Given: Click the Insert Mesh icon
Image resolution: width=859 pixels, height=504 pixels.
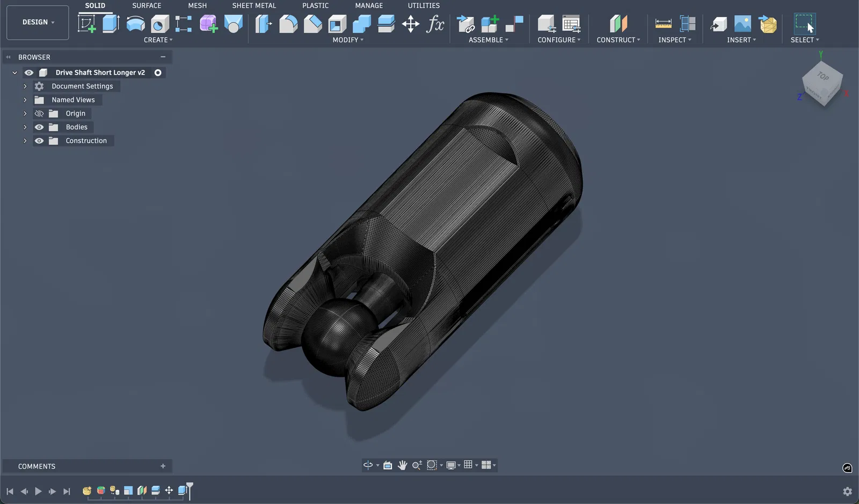Looking at the screenshot, I should [x=768, y=24].
